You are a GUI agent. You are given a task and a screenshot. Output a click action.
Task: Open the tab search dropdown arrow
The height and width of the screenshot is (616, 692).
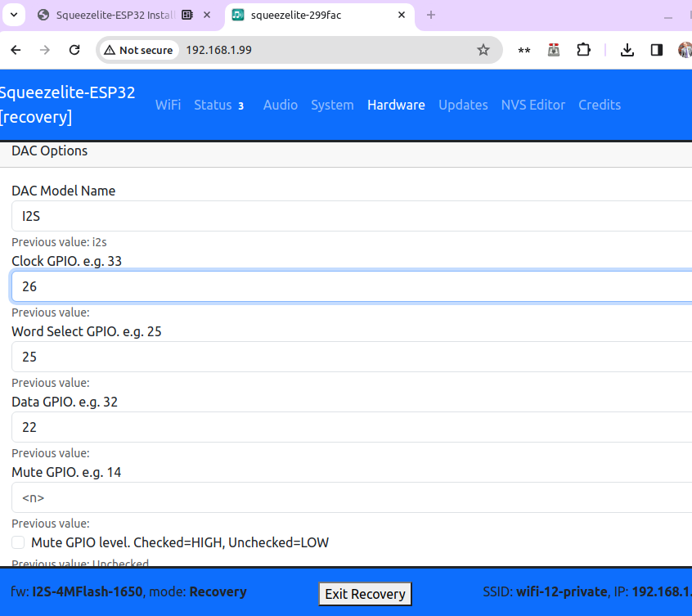coord(14,15)
